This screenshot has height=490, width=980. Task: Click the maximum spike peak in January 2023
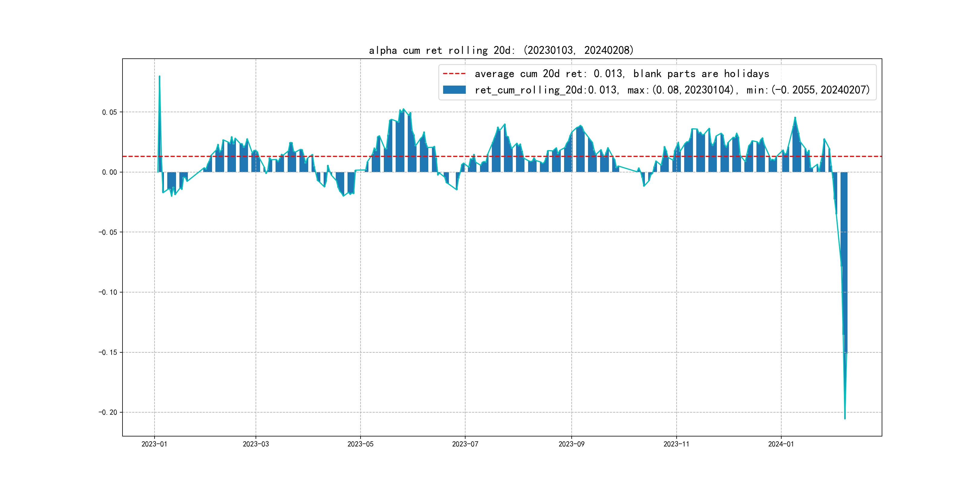pyautogui.click(x=159, y=77)
